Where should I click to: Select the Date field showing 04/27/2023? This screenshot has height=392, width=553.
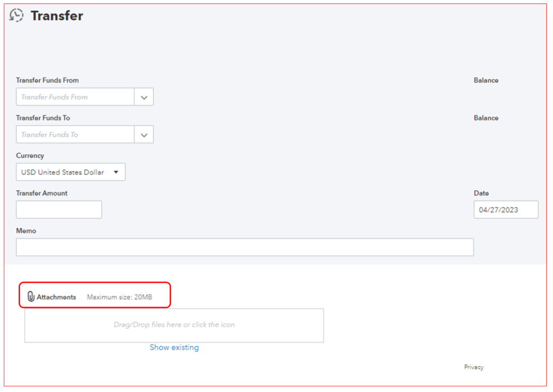505,209
